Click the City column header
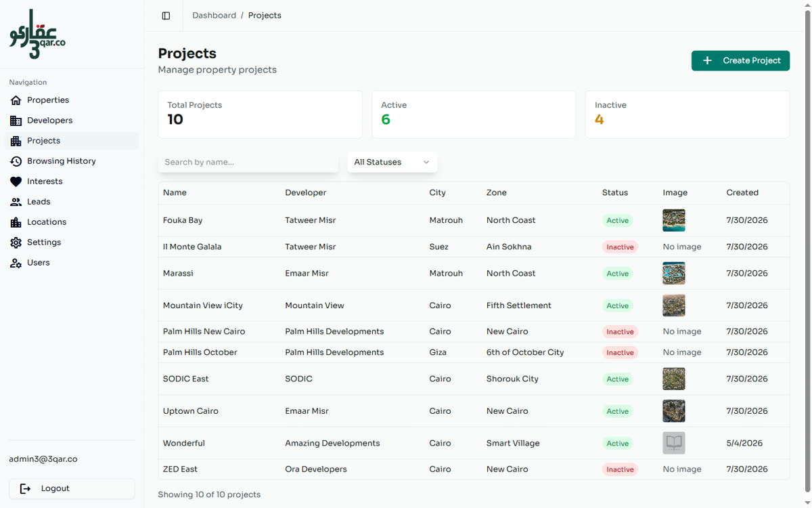The height and width of the screenshot is (508, 812). point(438,193)
